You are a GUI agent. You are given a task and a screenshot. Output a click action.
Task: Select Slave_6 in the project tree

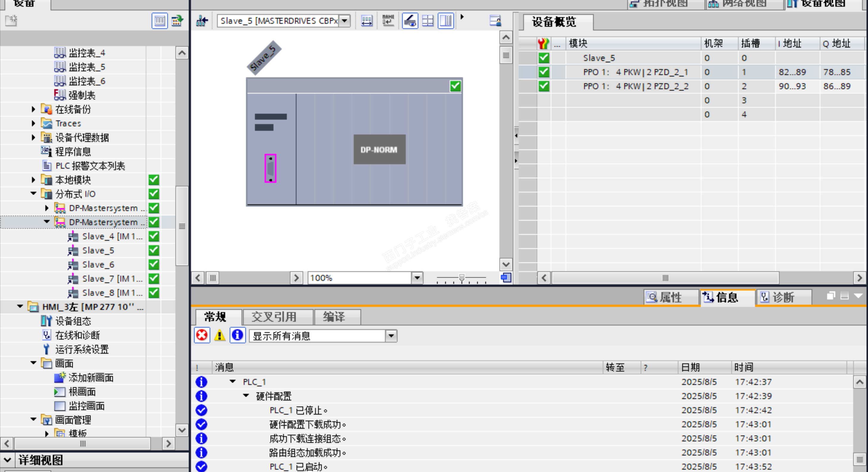98,265
